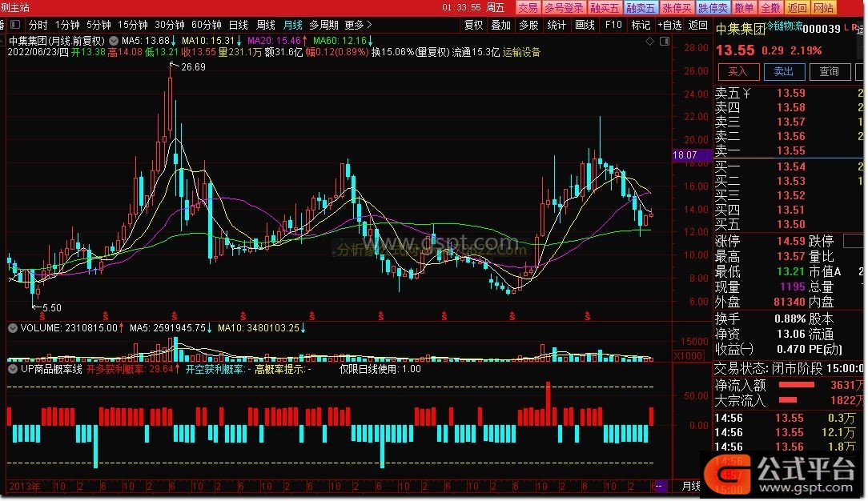Open the 冷链物流 concept link
The height and width of the screenshot is (501, 868).
pyautogui.click(x=784, y=26)
